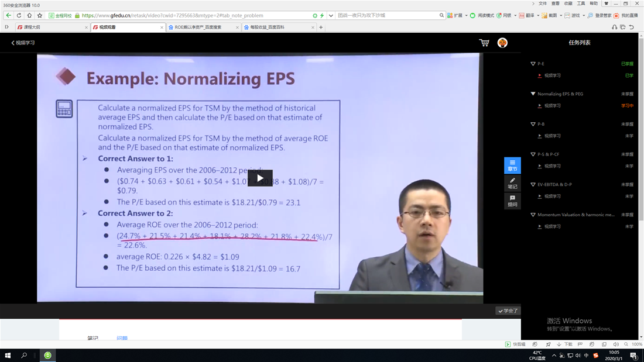Viewport: 644px width, 362px height.
Task: Open 视频学习 under EV-EBITDA & D-P
Action: [553, 196]
